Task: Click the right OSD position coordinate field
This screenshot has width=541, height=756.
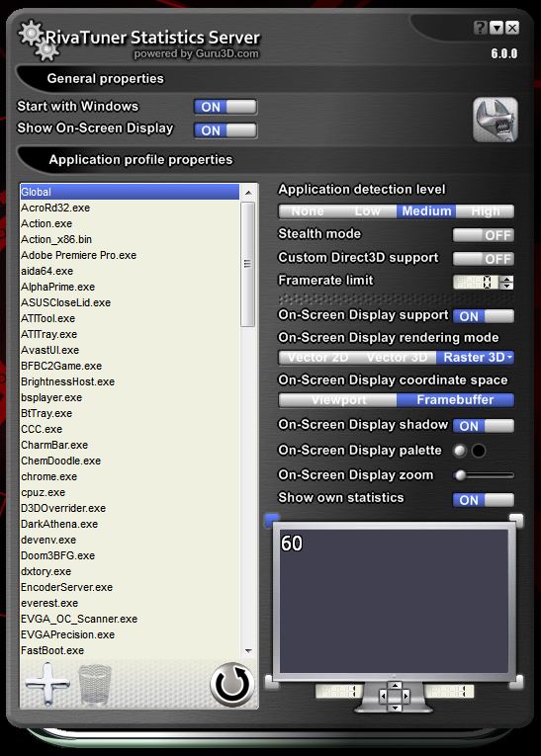Action: pos(449,692)
